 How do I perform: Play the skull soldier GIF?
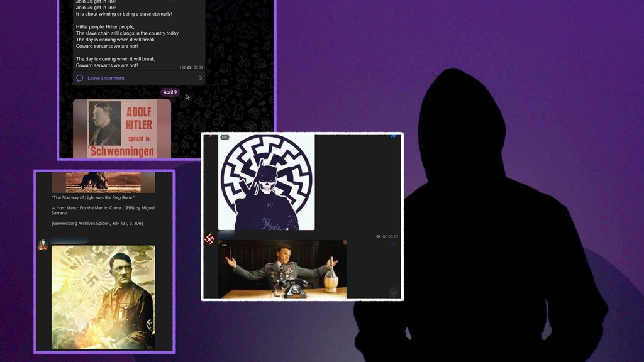point(266,182)
